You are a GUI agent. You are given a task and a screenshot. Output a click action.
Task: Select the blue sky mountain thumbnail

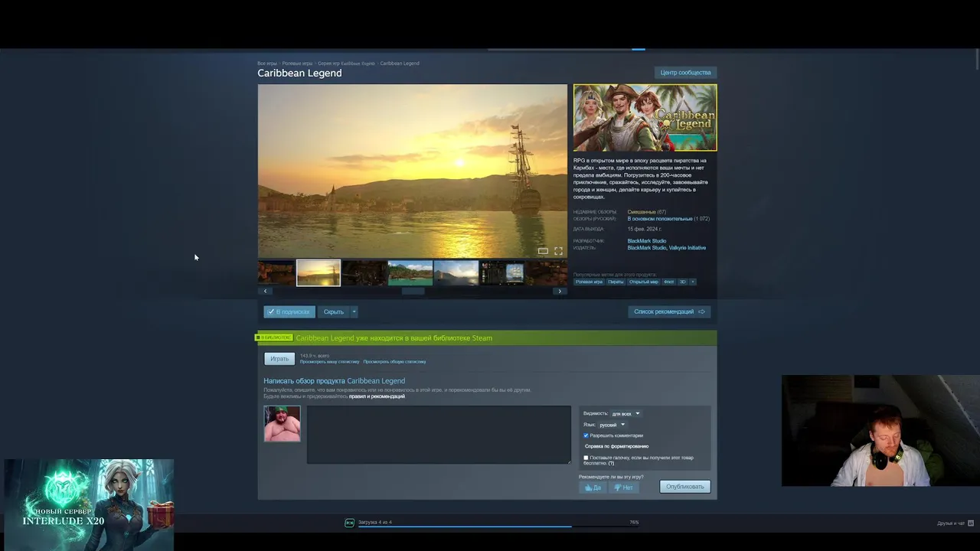(456, 273)
